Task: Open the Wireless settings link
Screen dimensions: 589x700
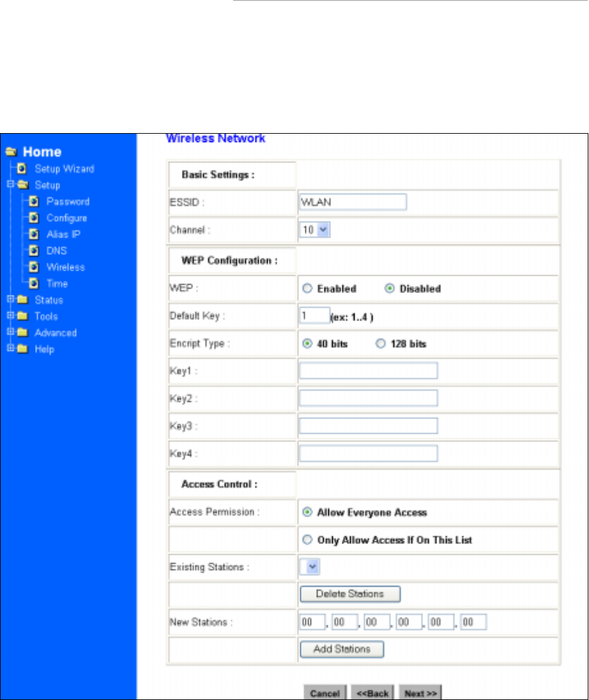Action: [x=66, y=267]
